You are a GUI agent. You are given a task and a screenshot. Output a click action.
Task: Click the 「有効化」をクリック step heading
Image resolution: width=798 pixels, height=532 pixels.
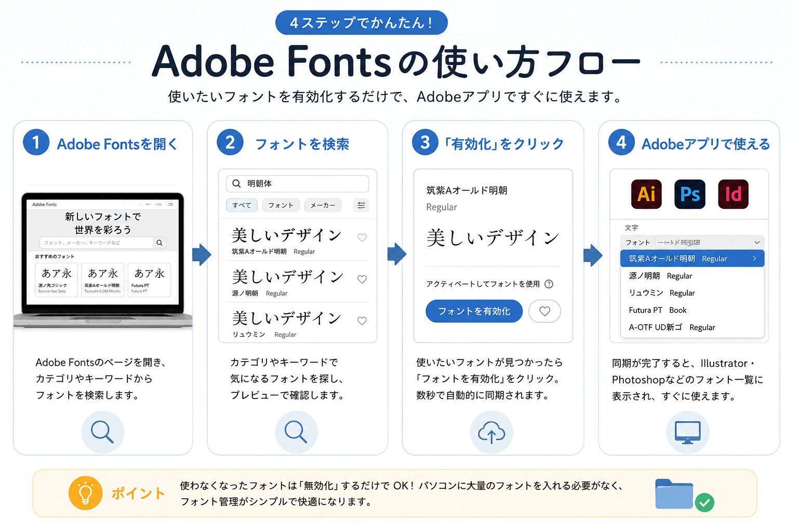point(503,144)
